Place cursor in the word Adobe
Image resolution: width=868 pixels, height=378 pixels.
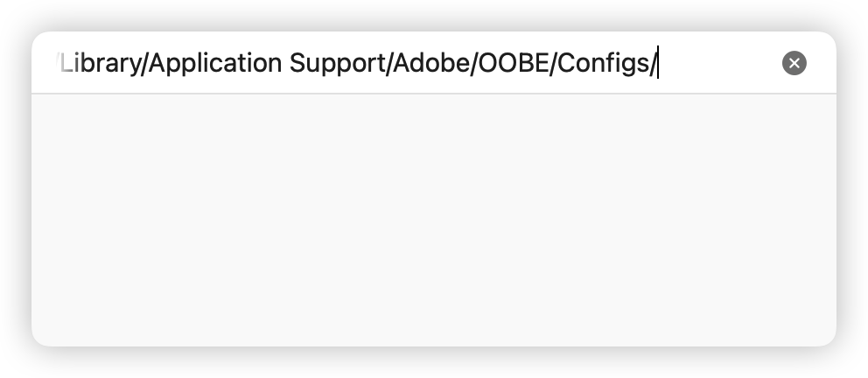pos(431,63)
